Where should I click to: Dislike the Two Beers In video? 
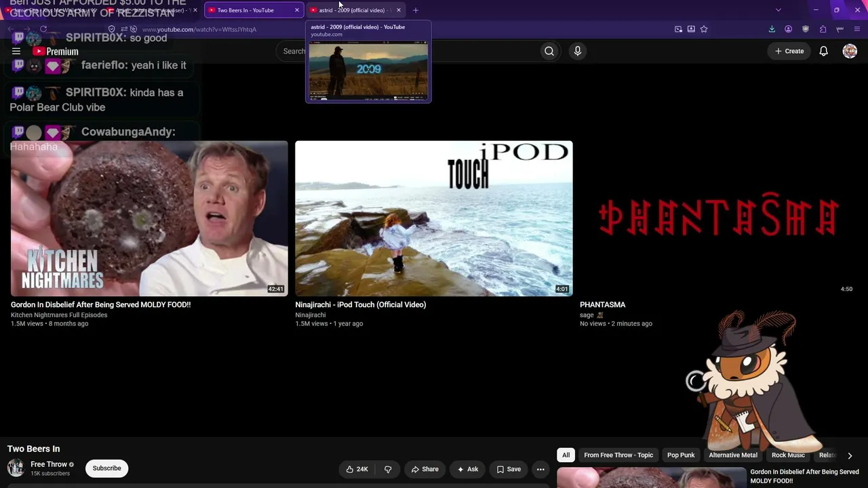coord(388,469)
